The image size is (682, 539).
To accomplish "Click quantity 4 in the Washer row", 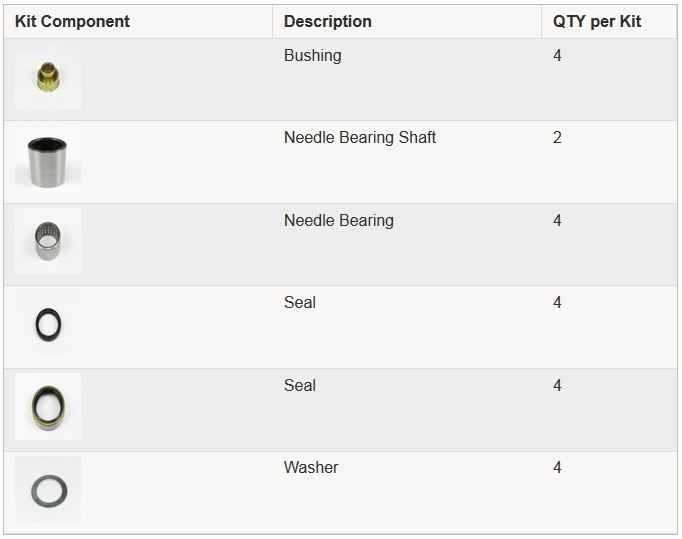I will point(557,468).
